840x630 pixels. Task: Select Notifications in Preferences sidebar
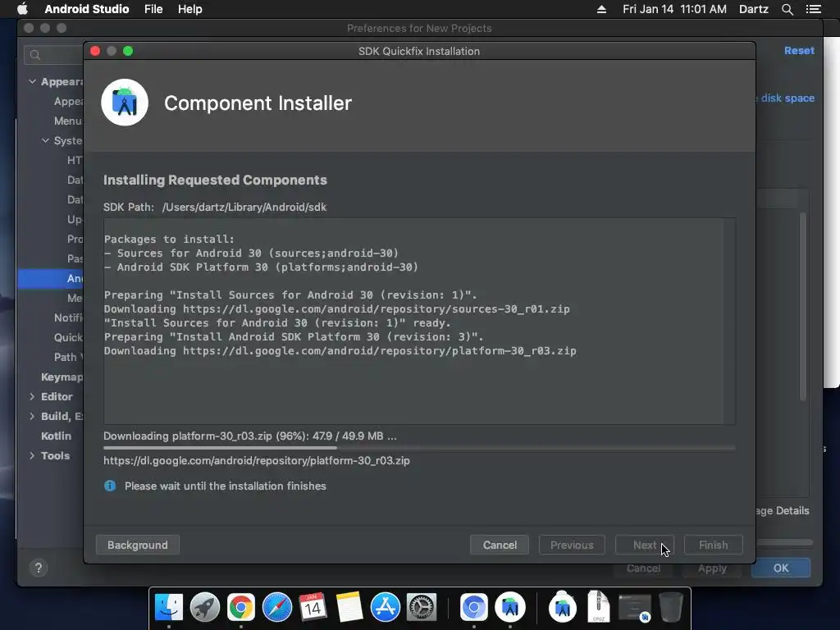click(68, 317)
